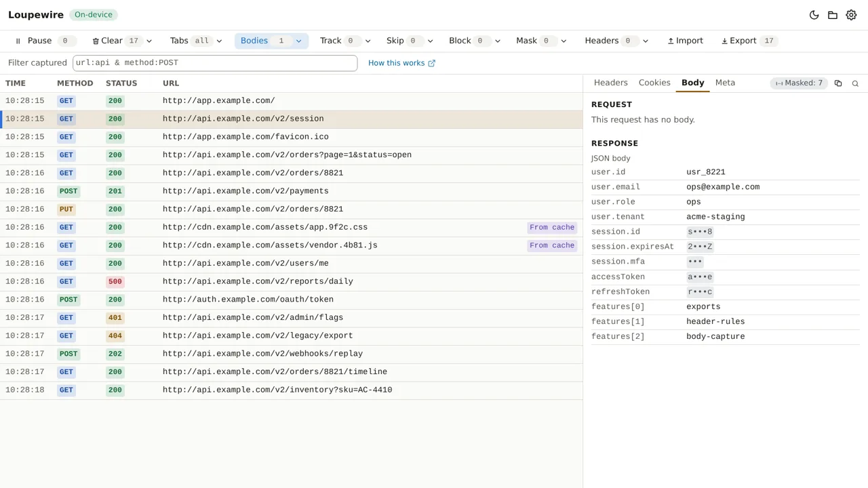
Task: Select the POST /v2/payments request row
Action: 292,191
